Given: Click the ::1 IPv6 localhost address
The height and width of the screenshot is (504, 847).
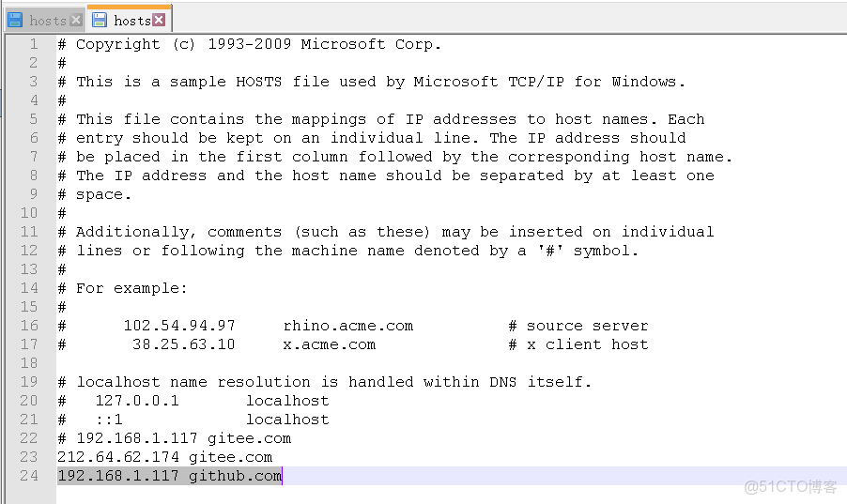Looking at the screenshot, I should [x=109, y=420].
